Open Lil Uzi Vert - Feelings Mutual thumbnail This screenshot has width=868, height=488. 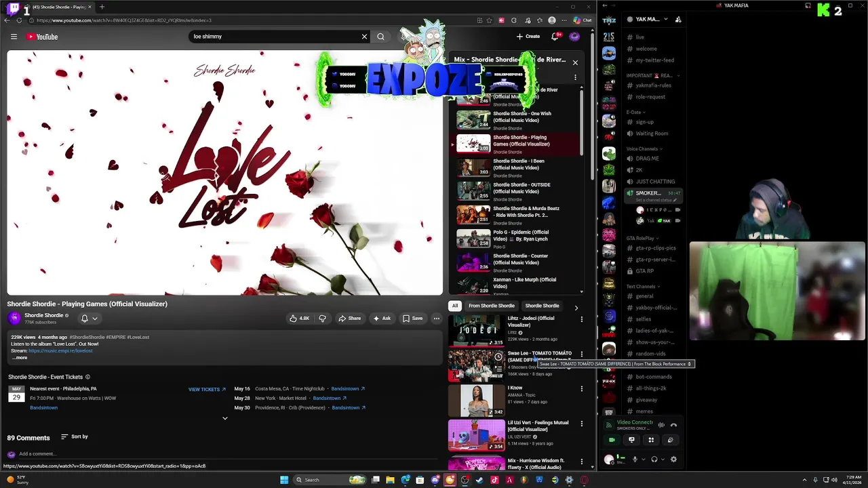coord(476,435)
